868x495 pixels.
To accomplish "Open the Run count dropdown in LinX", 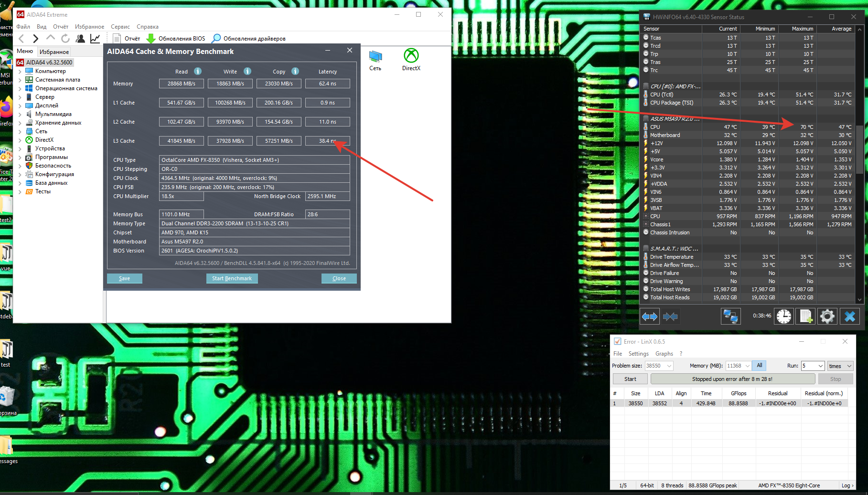I will tap(821, 366).
